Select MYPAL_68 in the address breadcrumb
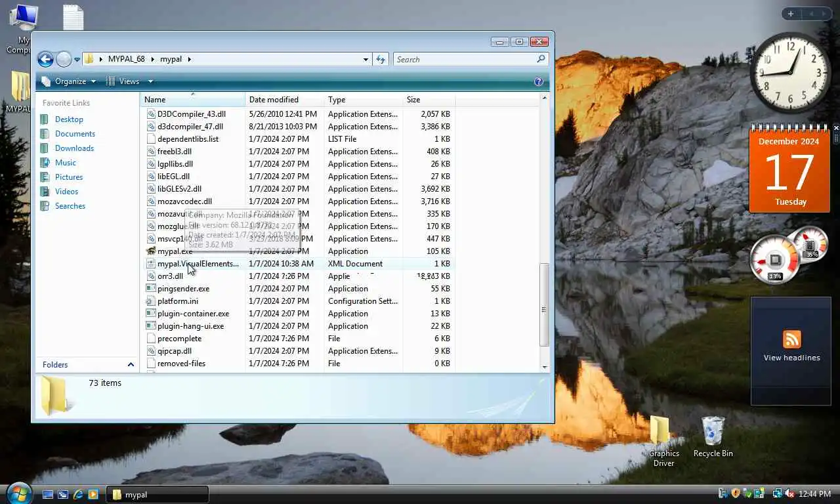Viewport: 840px width, 504px height. (126, 59)
